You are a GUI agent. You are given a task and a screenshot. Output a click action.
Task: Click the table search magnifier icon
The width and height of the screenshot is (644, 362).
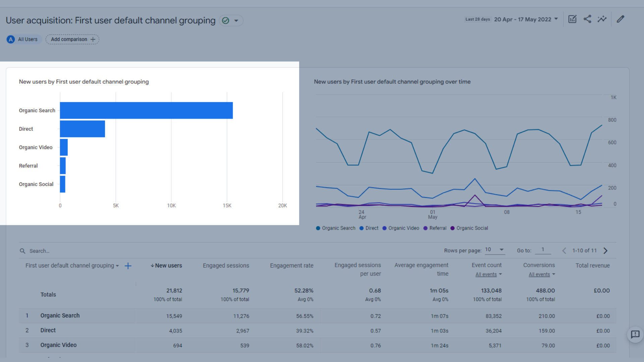(x=22, y=251)
